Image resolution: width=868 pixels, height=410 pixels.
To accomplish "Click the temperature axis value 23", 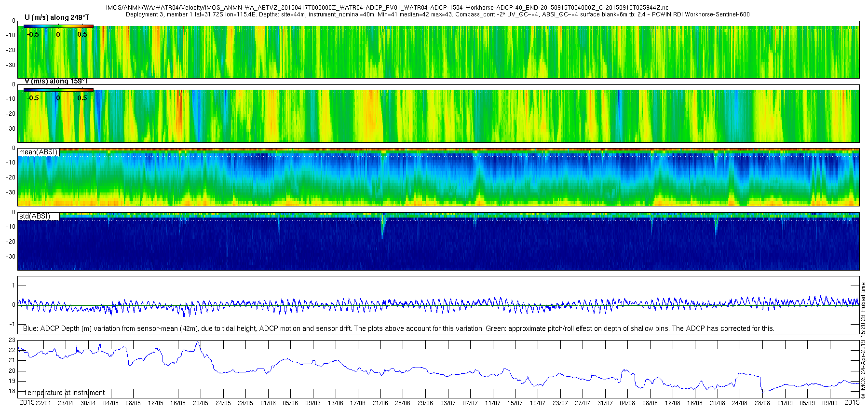I will click(x=12, y=340).
